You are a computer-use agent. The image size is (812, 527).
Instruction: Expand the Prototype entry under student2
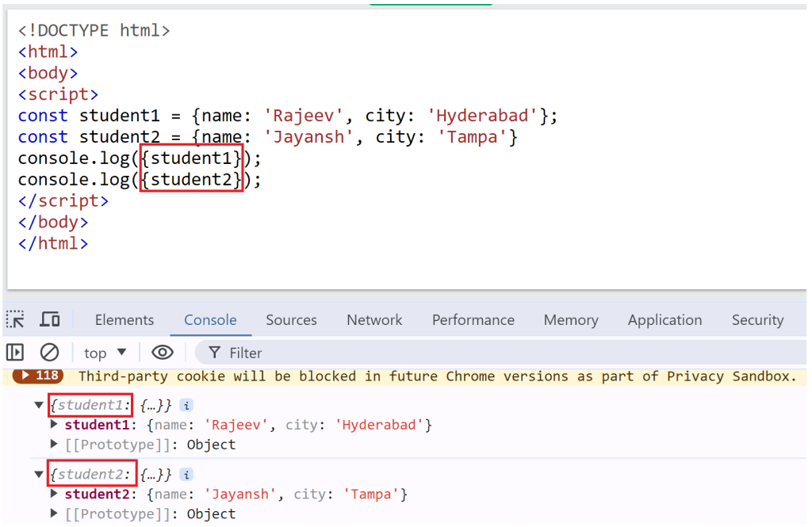(x=53, y=514)
